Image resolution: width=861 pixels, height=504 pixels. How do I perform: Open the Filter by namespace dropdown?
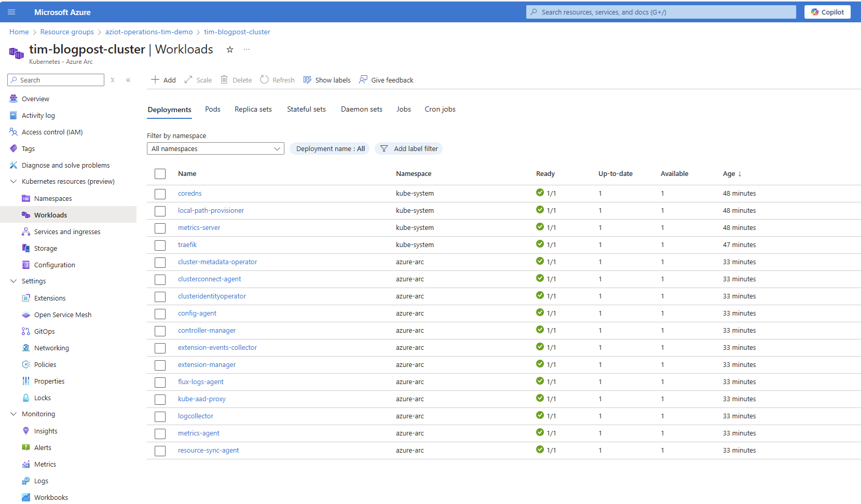pyautogui.click(x=215, y=149)
